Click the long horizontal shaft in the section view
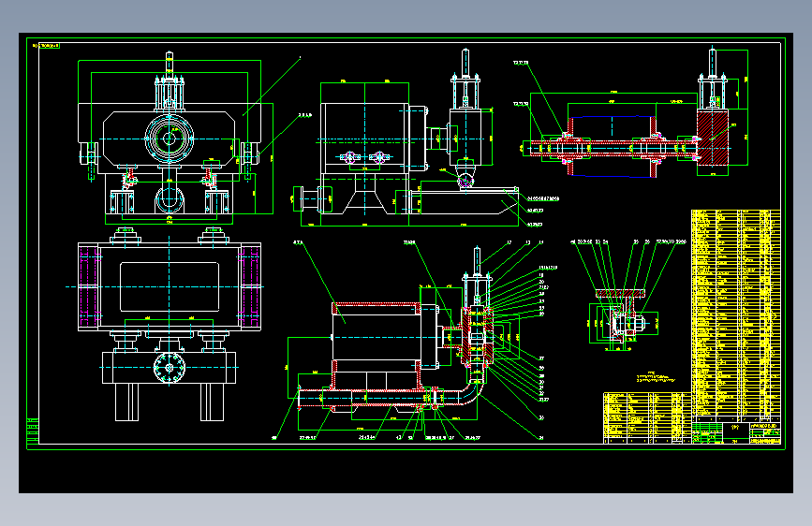The height and width of the screenshot is (526, 812). coord(611,148)
